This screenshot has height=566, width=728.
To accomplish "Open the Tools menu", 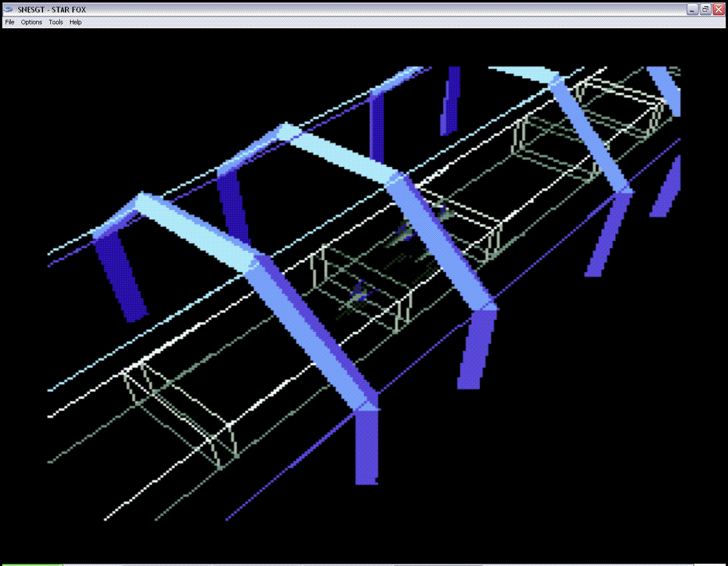I will point(56,22).
